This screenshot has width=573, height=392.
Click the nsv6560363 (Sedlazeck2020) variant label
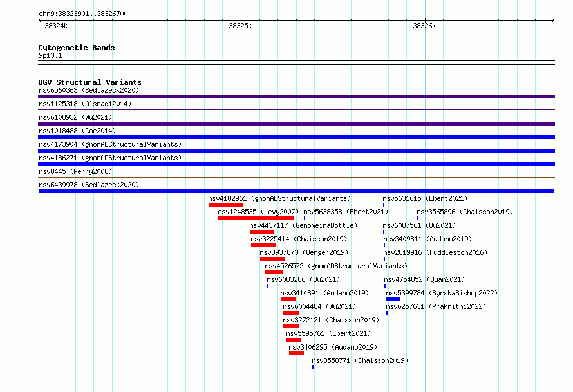(x=89, y=90)
